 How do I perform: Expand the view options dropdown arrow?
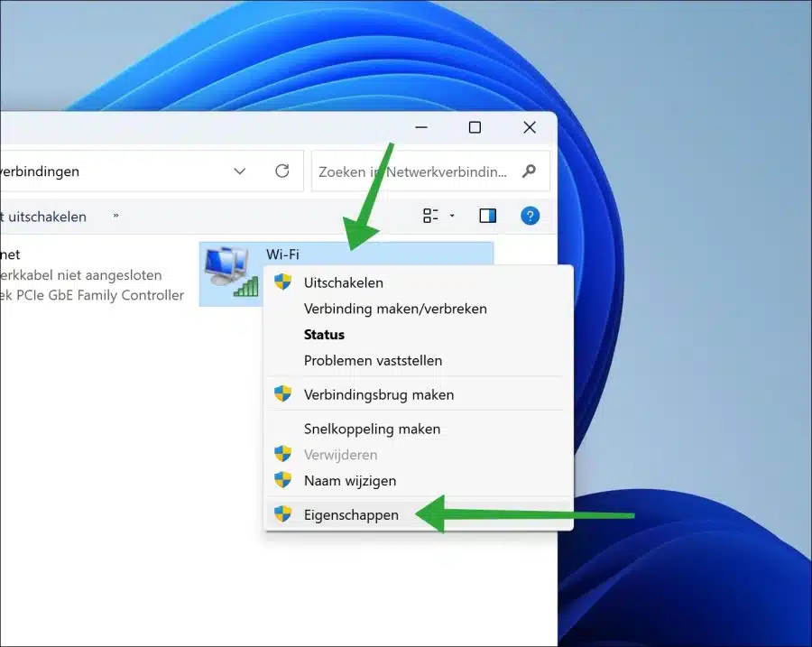452,216
